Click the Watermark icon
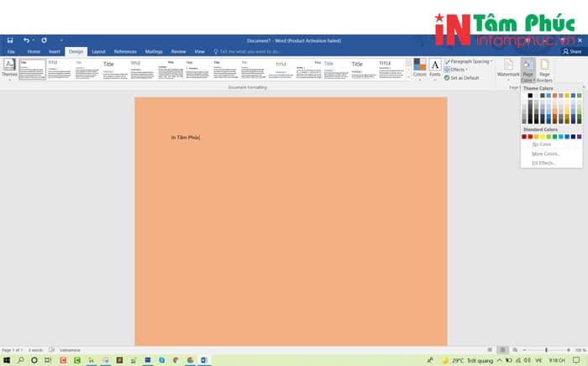 click(x=508, y=67)
